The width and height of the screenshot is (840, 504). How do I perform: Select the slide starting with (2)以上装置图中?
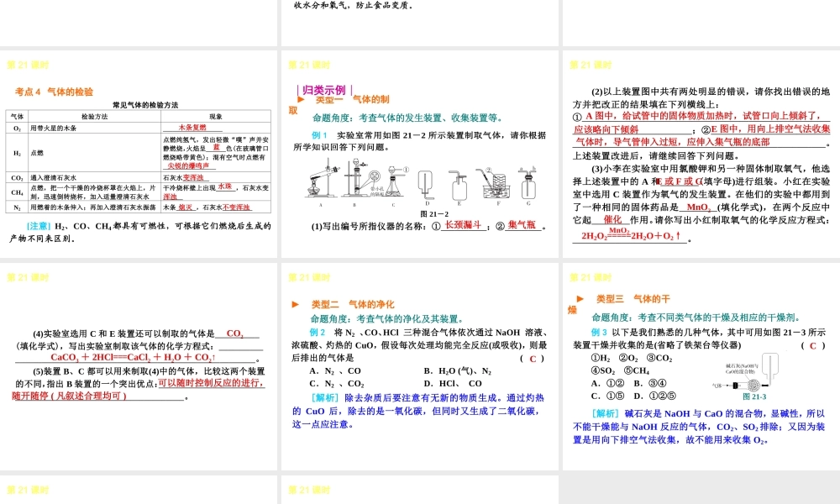(701, 154)
